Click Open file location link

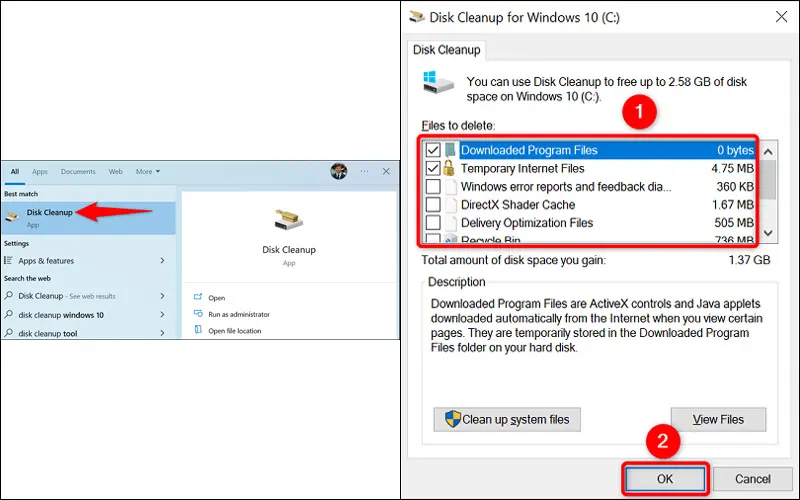click(x=235, y=331)
